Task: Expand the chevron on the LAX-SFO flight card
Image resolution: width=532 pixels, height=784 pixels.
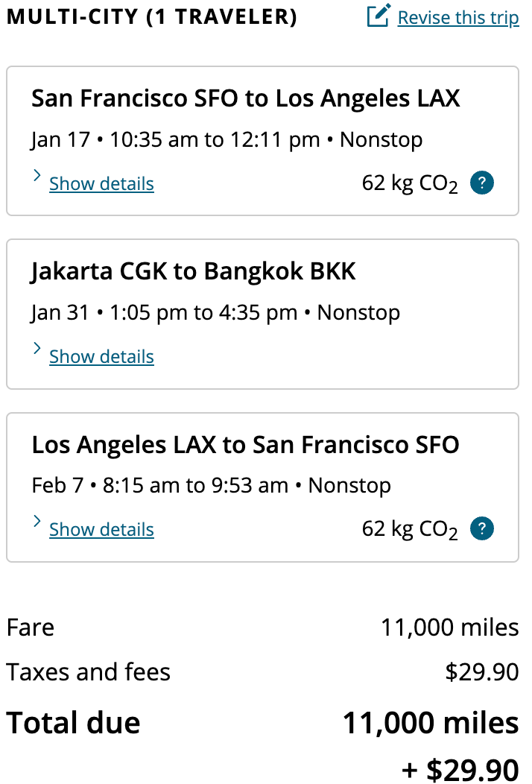Action: point(37,521)
